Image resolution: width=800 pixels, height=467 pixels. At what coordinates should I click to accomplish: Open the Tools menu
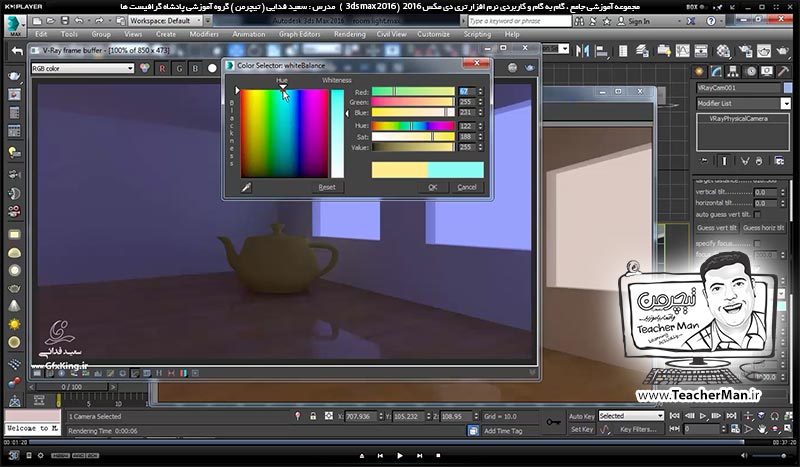(x=69, y=34)
